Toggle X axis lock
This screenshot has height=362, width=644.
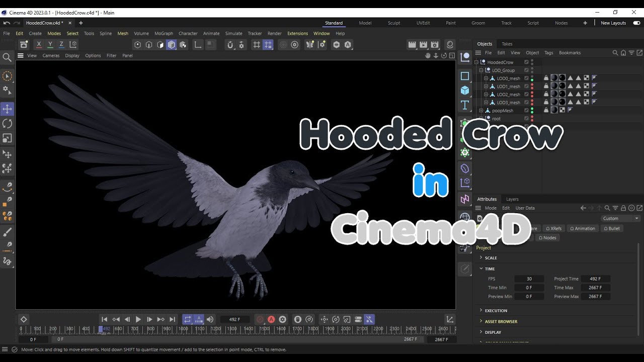pyautogui.click(x=39, y=45)
